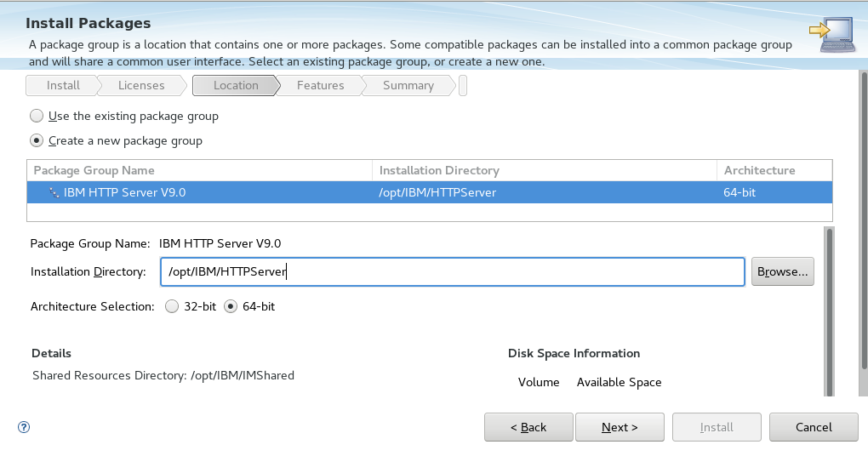The width and height of the screenshot is (868, 456).
Task: Click the install wizard computer icon
Action: tap(832, 35)
